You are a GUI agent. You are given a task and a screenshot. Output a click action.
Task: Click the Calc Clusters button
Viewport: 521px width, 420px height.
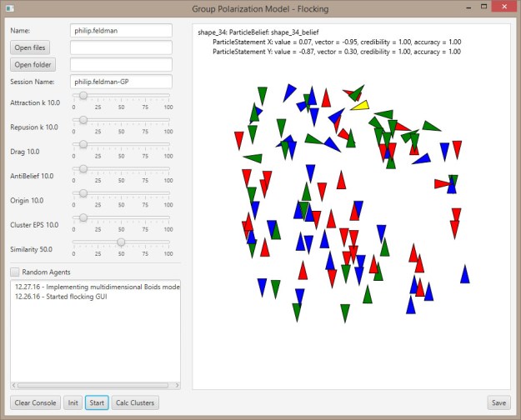[x=134, y=402]
